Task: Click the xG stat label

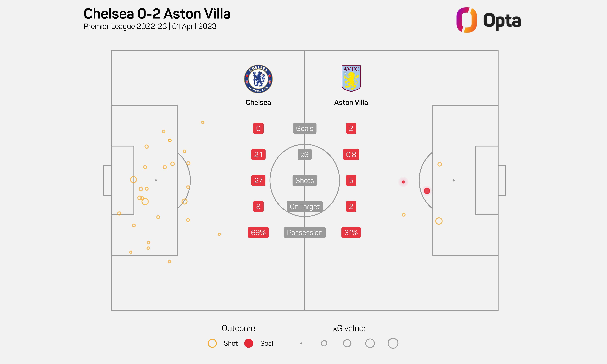Action: (x=305, y=154)
